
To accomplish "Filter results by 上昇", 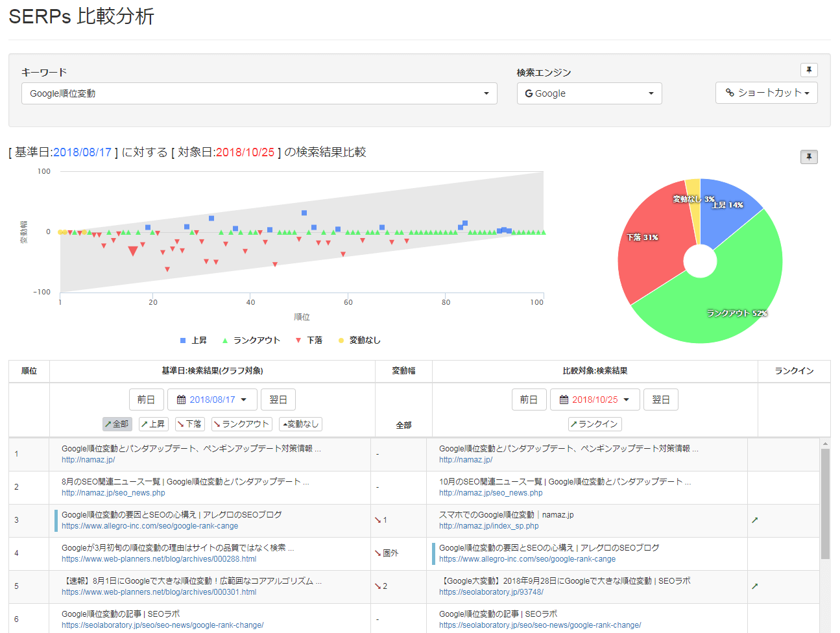I will 154,424.
